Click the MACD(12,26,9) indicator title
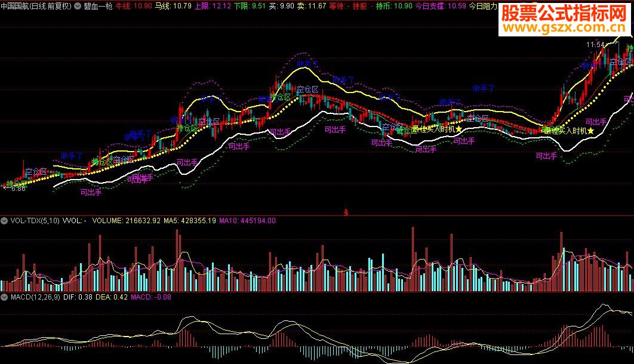The height and width of the screenshot is (364, 634). (x=35, y=297)
